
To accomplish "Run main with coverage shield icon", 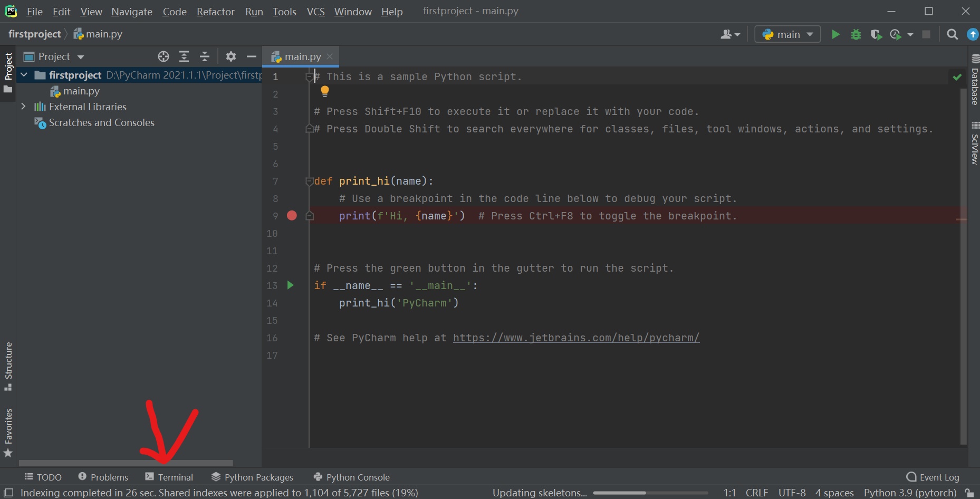I will (x=876, y=34).
